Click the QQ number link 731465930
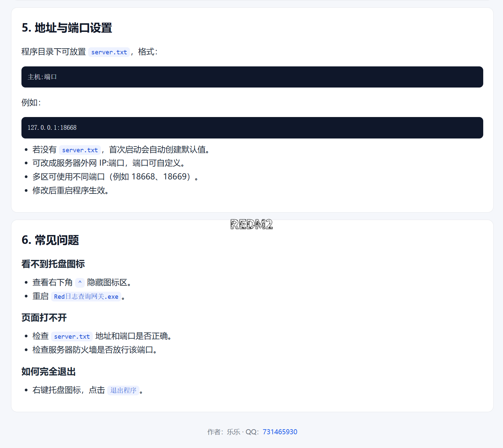The height and width of the screenshot is (448, 503). tap(280, 432)
